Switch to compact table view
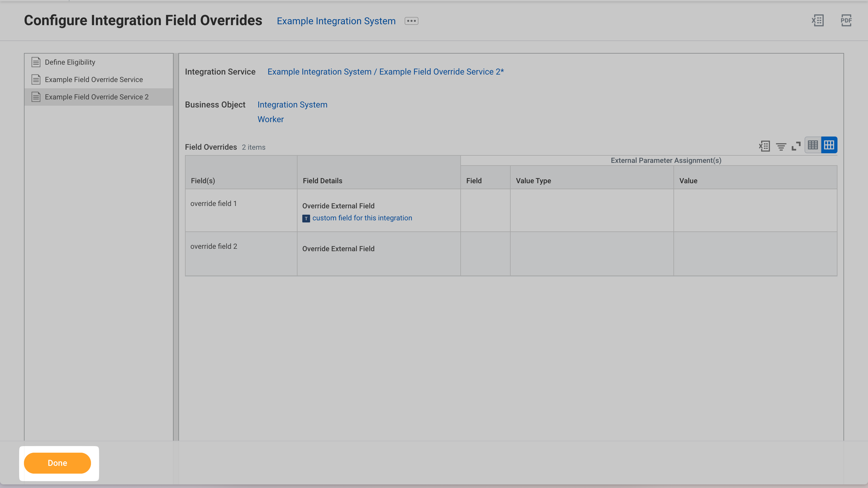 pyautogui.click(x=813, y=145)
